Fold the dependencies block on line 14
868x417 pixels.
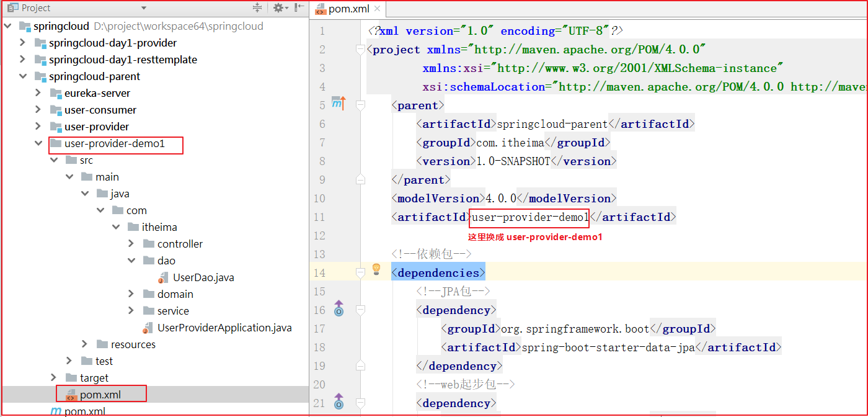(x=360, y=273)
